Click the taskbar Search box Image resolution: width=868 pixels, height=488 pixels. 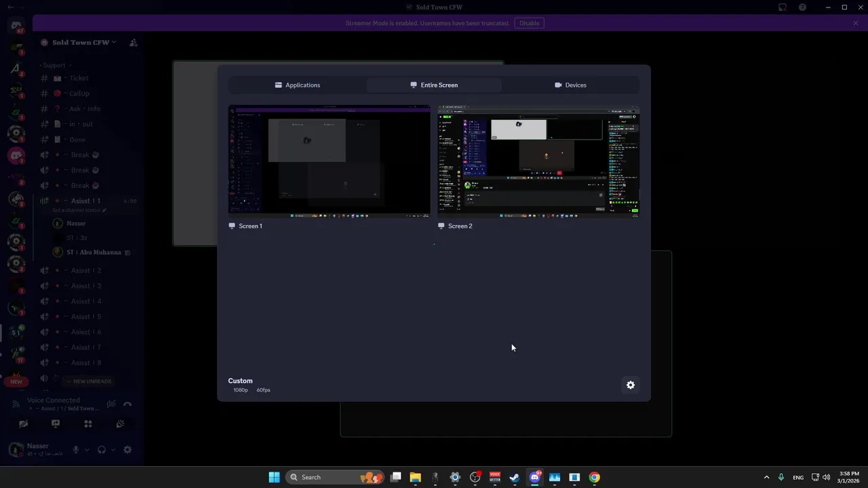click(335, 477)
